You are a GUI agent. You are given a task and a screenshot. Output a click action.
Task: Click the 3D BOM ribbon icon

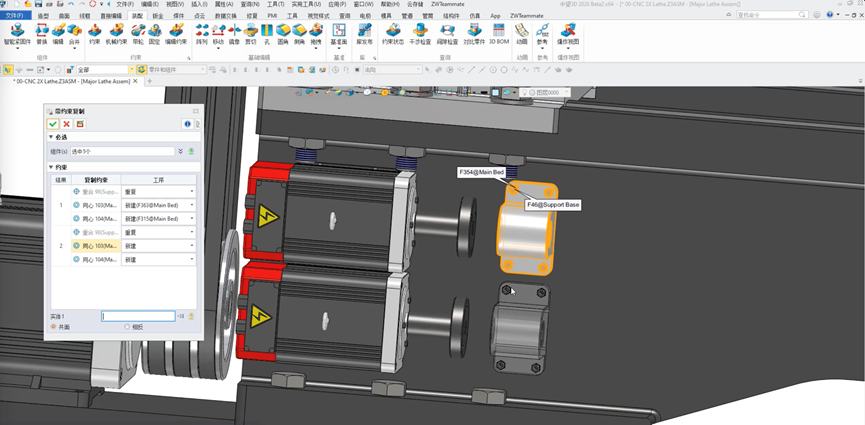[500, 32]
